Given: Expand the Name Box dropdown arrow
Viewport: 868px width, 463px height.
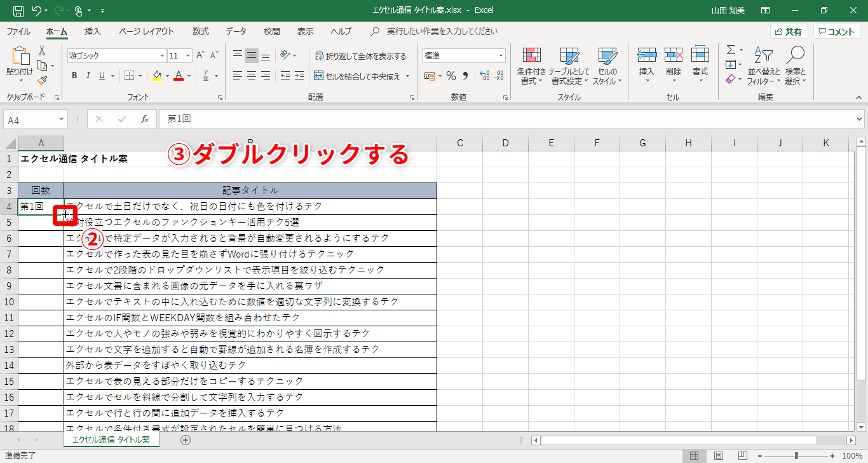Looking at the screenshot, I should tap(61, 120).
